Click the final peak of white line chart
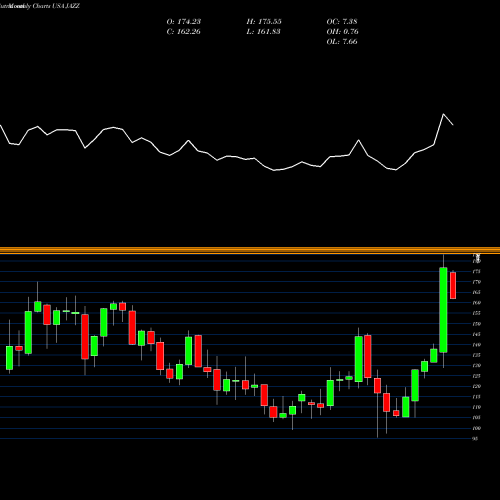Screen dimensions: 500x500 click(x=443, y=114)
